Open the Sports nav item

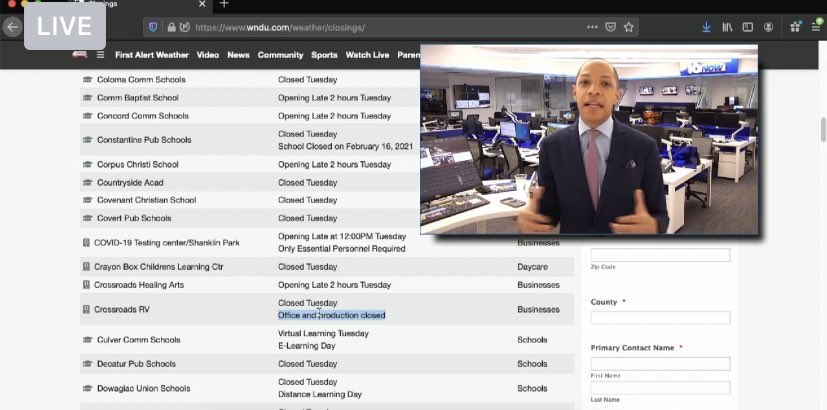[x=324, y=55]
